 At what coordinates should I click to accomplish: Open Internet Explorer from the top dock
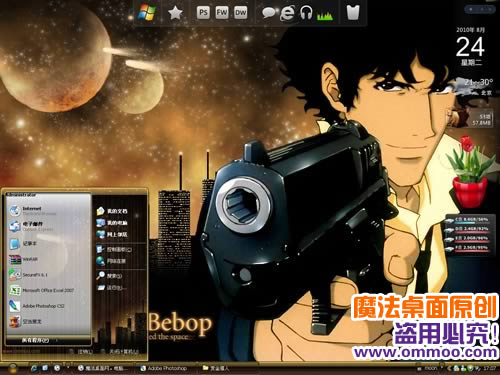[x=287, y=13]
